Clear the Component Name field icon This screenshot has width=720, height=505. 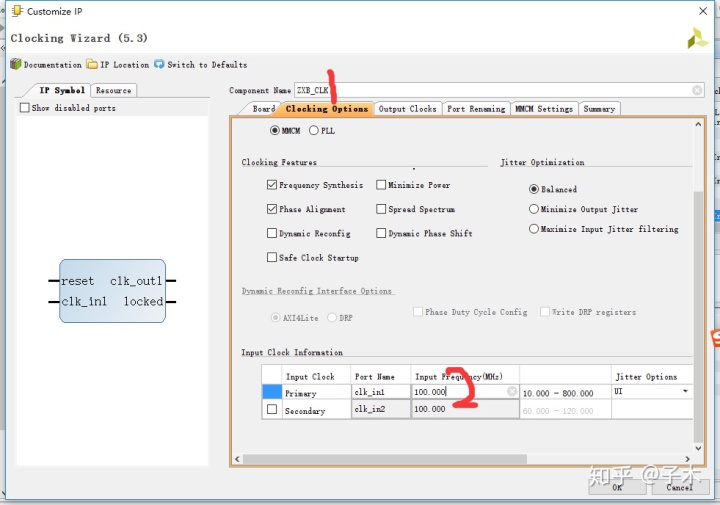697,90
